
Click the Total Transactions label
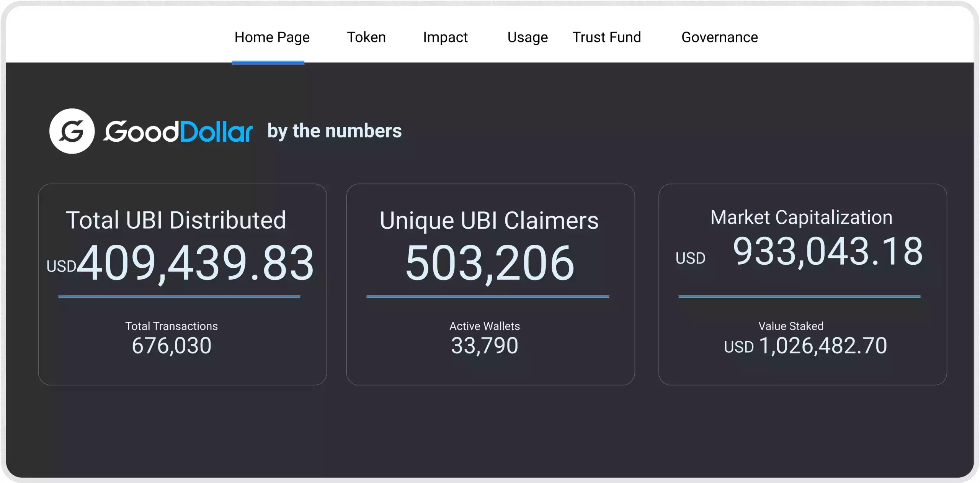pyautogui.click(x=171, y=326)
